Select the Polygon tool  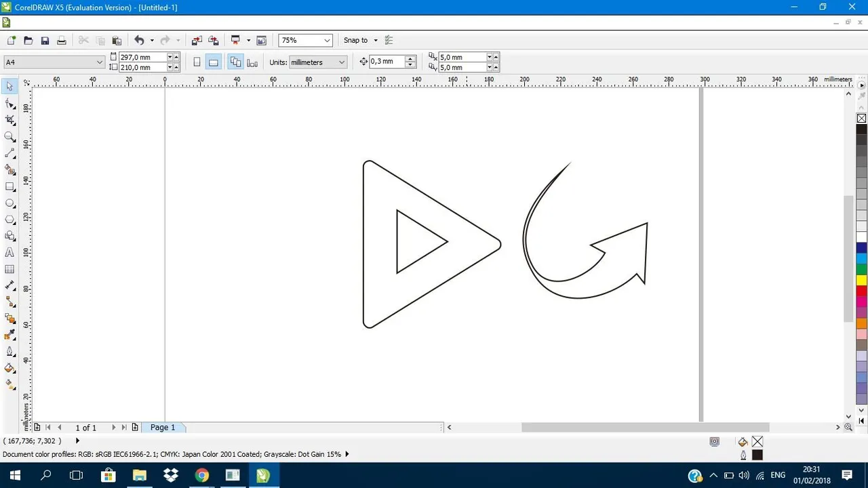click(9, 219)
